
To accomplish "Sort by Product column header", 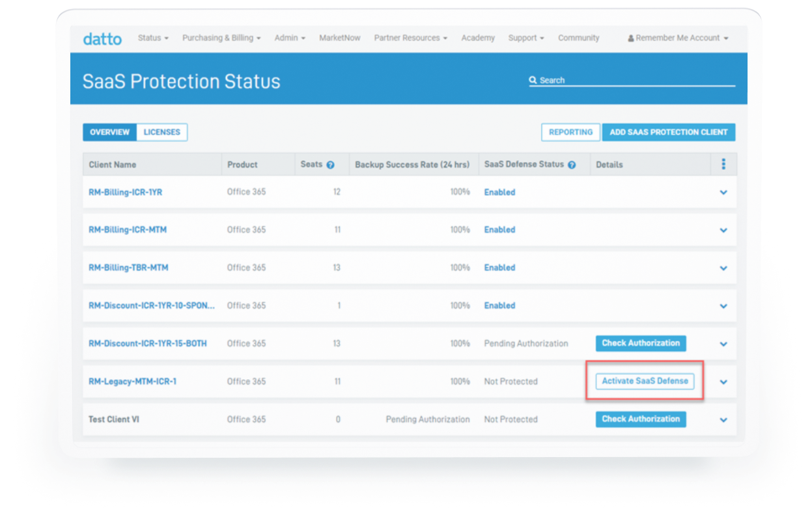I will tap(242, 165).
